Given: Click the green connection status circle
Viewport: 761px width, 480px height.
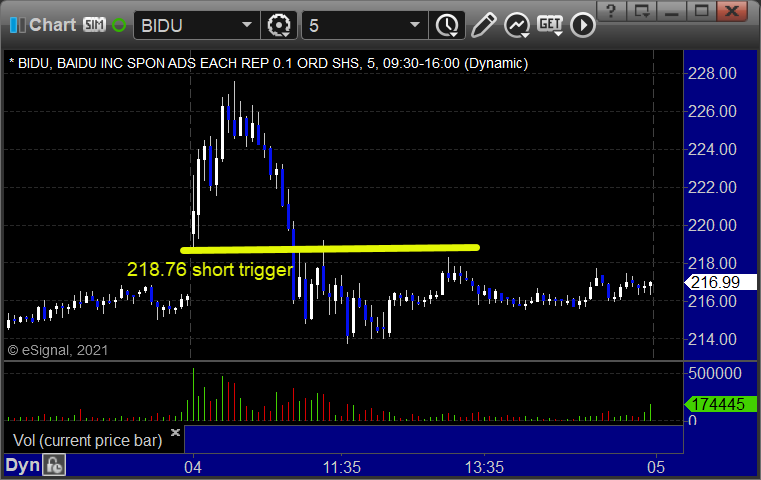Looking at the screenshot, I should 119,25.
